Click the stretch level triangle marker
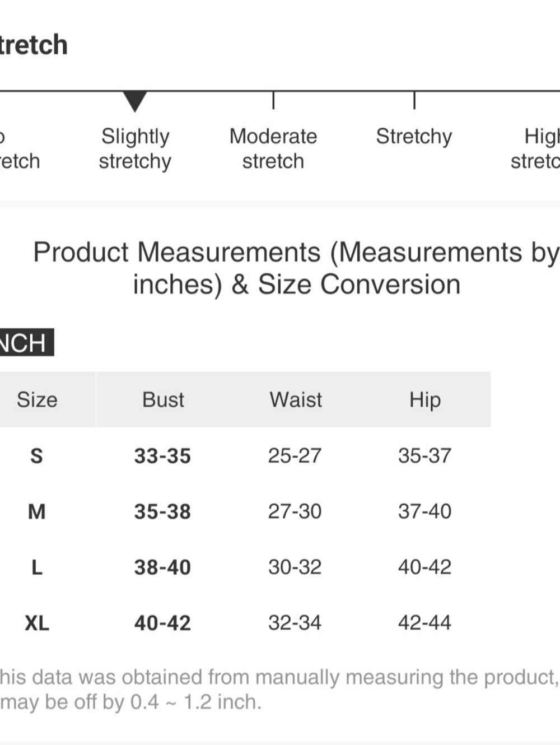Screen dimensions: 560x745 tap(135, 101)
